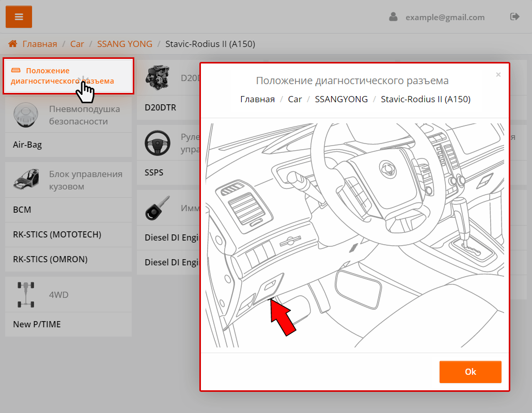Viewport: 532px width, 413px height.
Task: Select RK-STICS (MOTOTECH) entry
Action: [x=57, y=235]
